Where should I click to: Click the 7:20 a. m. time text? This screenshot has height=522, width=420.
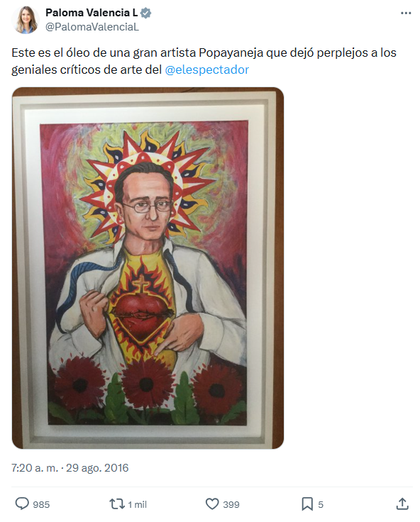35,468
